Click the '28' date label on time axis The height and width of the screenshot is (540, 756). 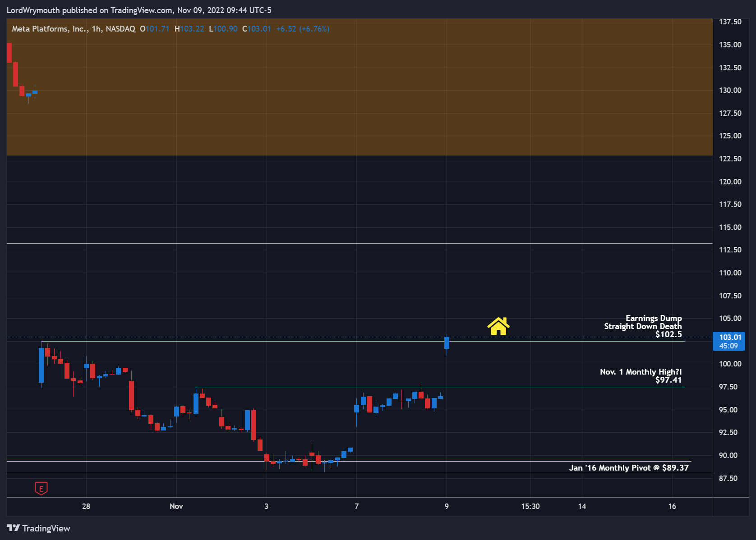tap(86, 506)
